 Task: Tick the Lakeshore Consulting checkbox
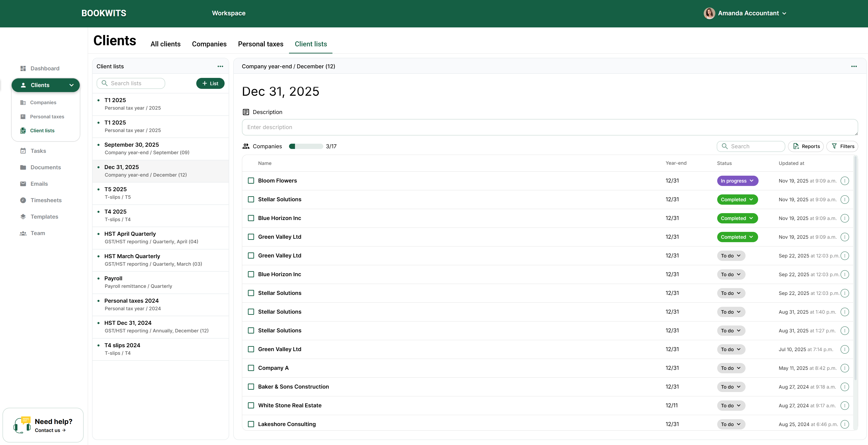251,424
